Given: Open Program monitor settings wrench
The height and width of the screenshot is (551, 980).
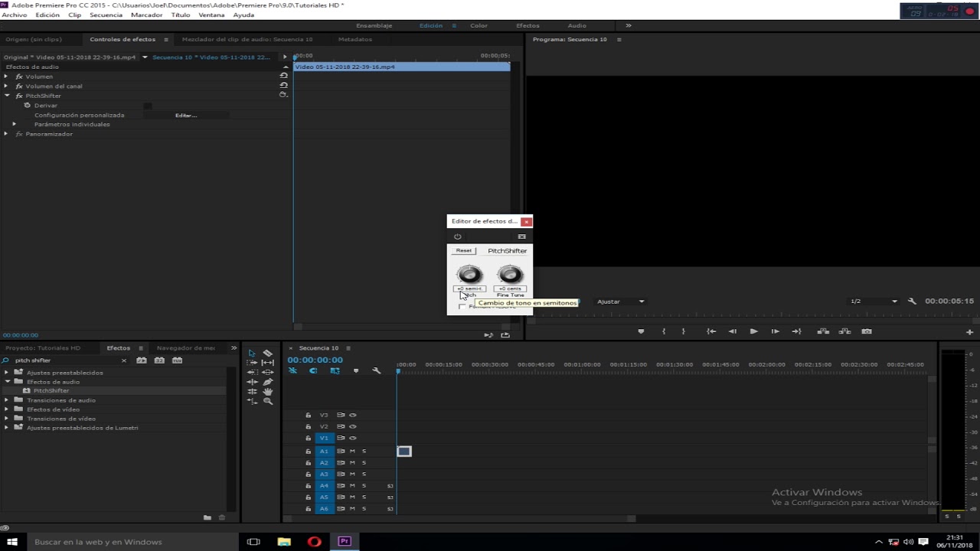Looking at the screenshot, I should (x=912, y=301).
